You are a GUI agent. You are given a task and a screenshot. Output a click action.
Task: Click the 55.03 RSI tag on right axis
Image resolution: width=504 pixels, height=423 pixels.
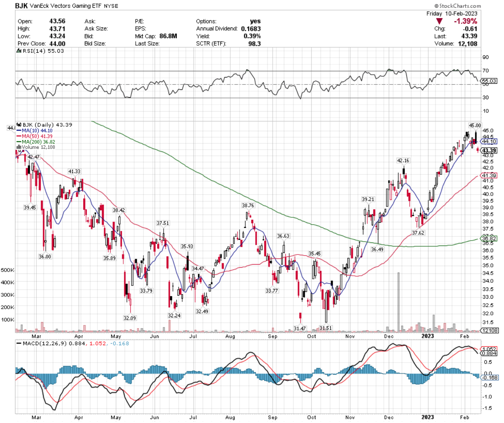click(x=489, y=81)
